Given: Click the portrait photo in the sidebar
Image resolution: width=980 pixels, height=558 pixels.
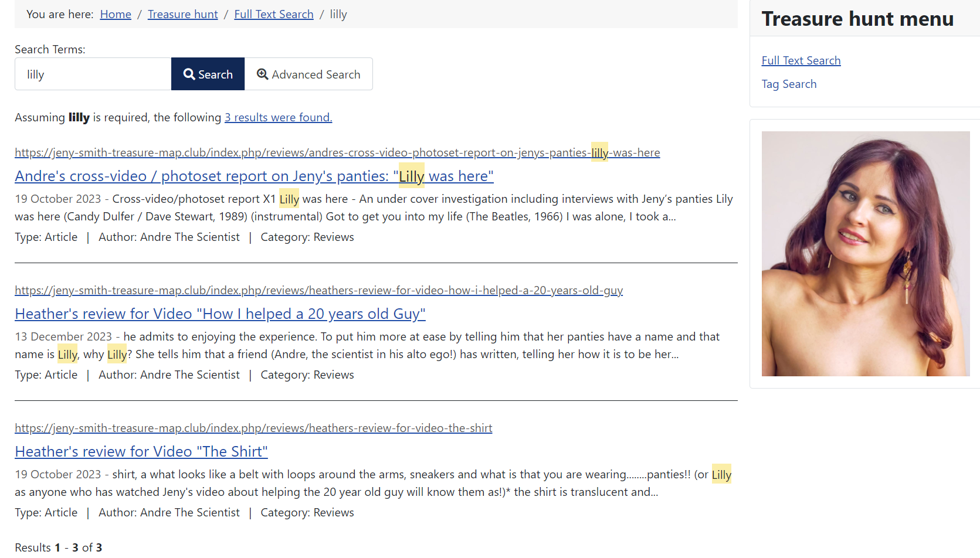Looking at the screenshot, I should pos(865,253).
